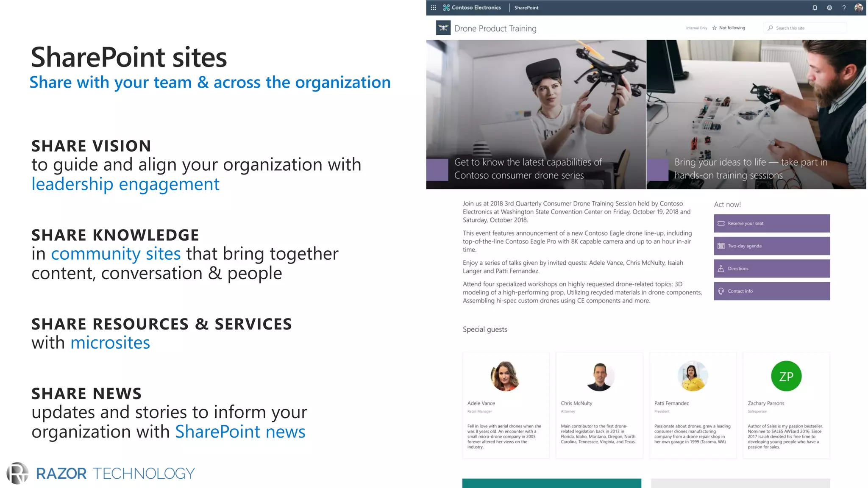The height and width of the screenshot is (488, 868).
Task: Select the Contact info button
Action: [x=771, y=291]
